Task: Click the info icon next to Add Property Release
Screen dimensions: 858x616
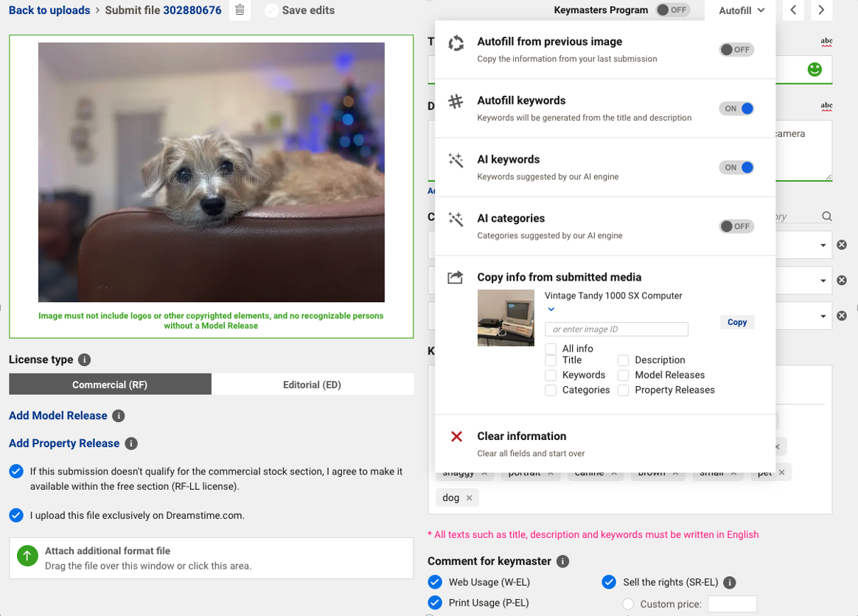Action: pyautogui.click(x=131, y=444)
